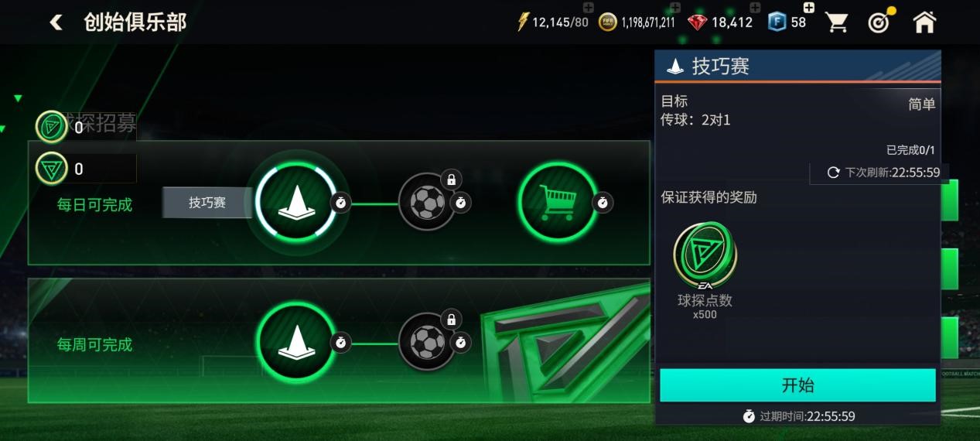Select the locked weekly soccer ball node

(427, 342)
